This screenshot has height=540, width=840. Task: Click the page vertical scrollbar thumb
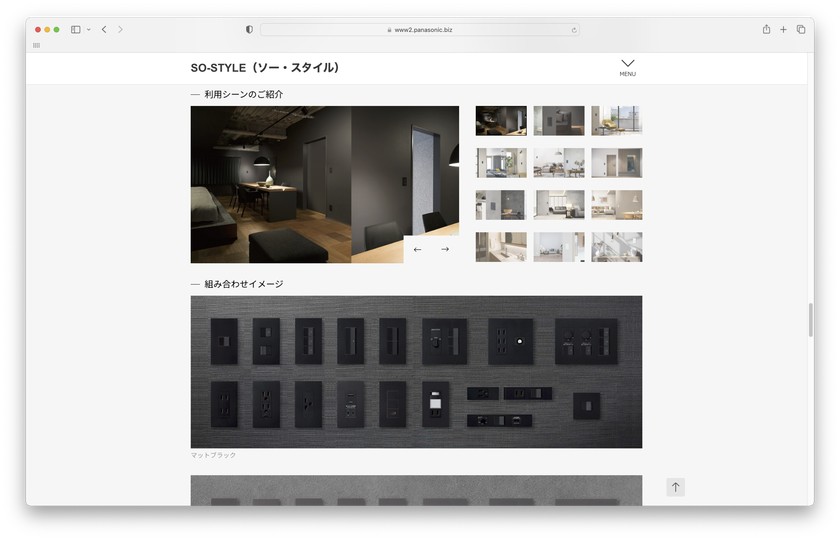point(811,320)
